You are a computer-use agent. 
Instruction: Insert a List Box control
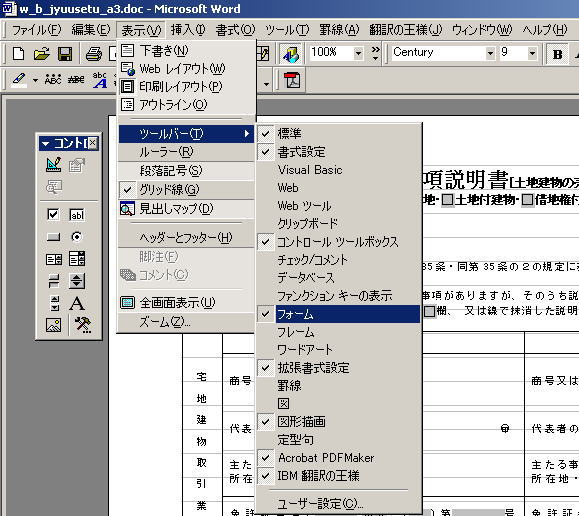(54, 259)
